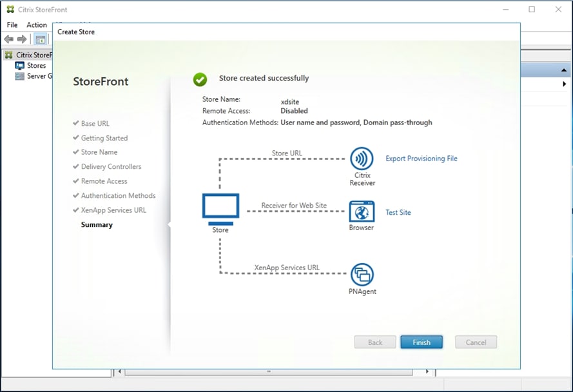Click the back arrow toolbar icon

pos(9,39)
